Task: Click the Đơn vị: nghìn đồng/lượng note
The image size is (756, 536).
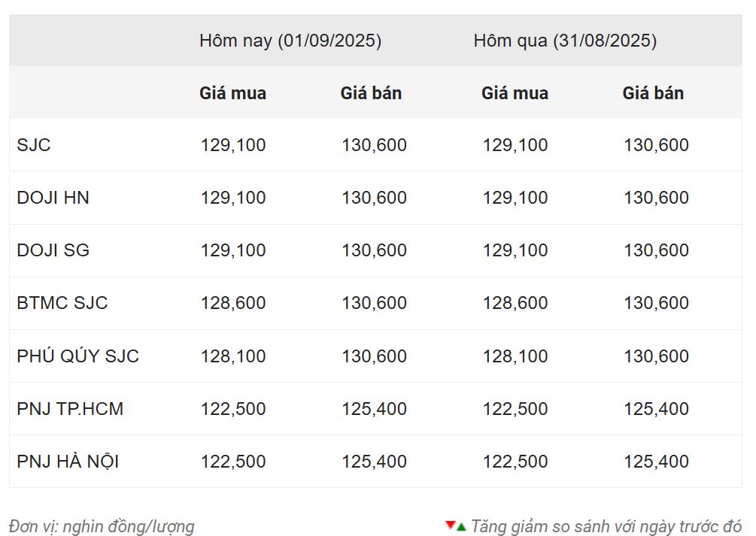Action: 102,526
